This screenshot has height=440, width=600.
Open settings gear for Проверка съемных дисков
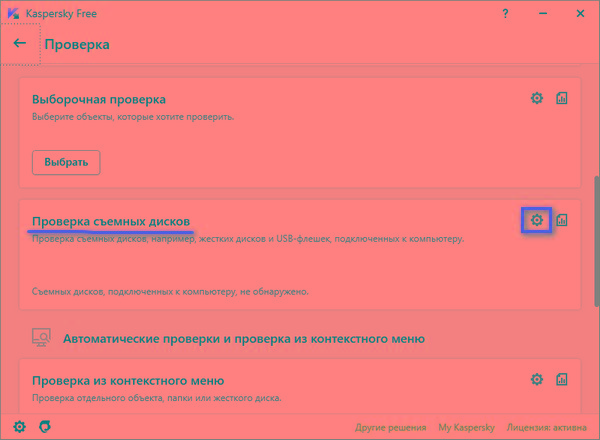tap(537, 220)
